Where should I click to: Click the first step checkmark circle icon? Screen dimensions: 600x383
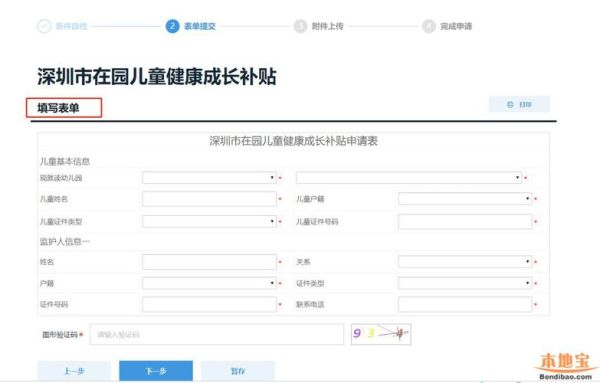click(x=44, y=26)
